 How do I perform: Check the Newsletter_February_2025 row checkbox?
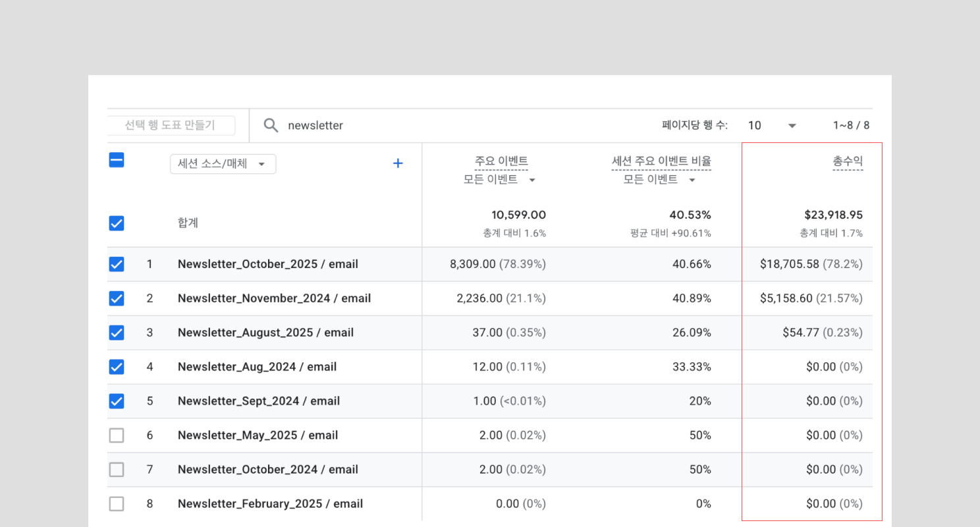(x=117, y=504)
